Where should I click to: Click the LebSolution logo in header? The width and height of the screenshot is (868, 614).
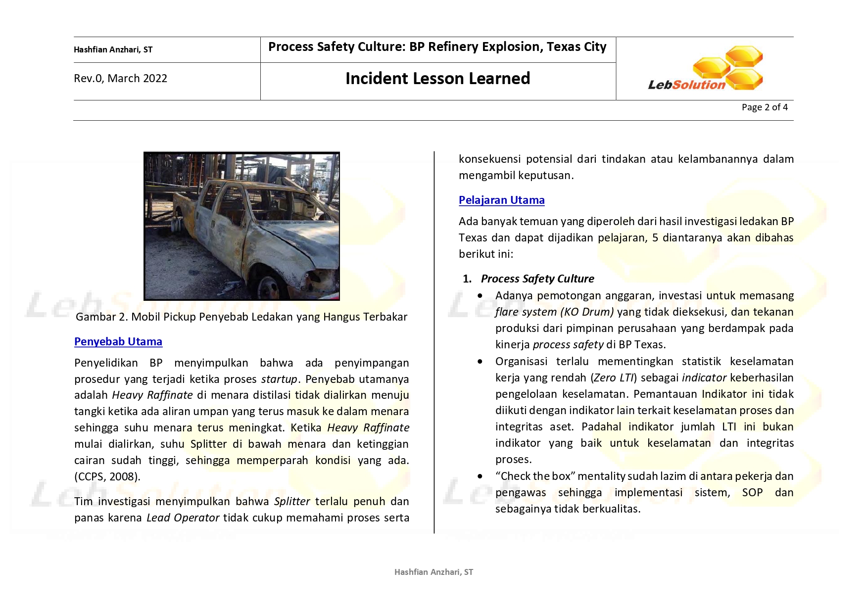[x=705, y=69]
